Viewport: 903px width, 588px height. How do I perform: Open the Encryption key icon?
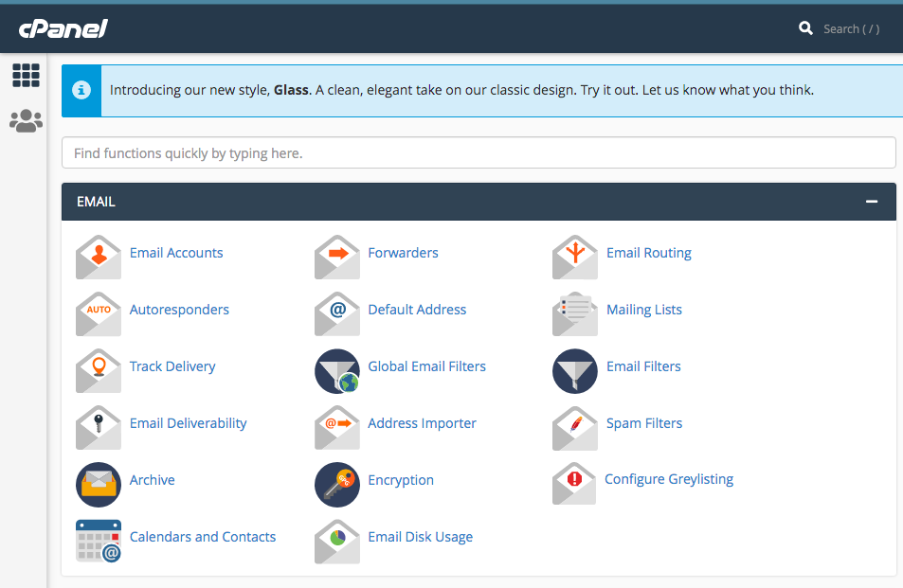(337, 485)
